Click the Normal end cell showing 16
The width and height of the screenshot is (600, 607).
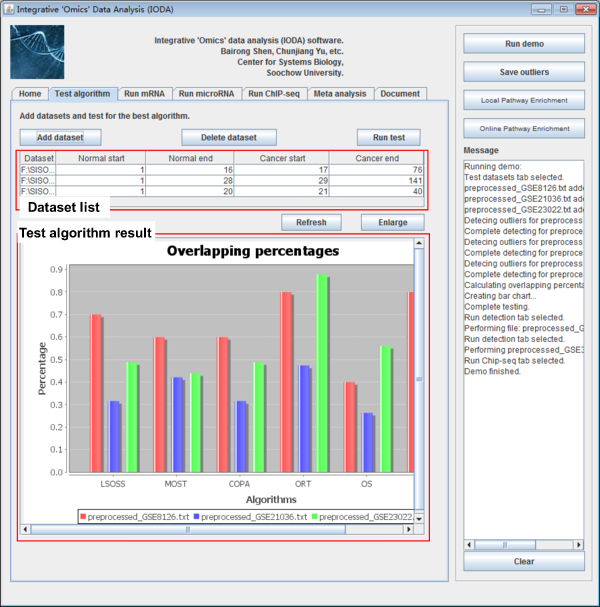point(190,170)
